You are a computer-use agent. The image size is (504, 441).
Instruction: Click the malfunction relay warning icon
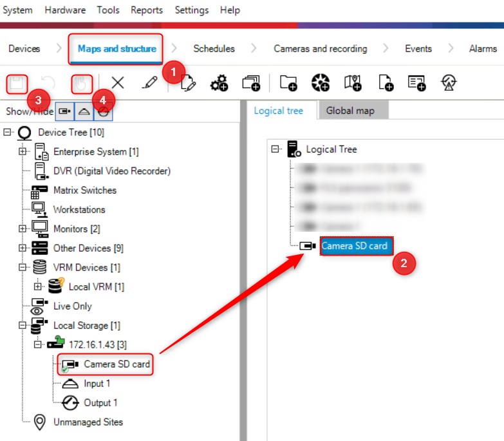click(449, 82)
